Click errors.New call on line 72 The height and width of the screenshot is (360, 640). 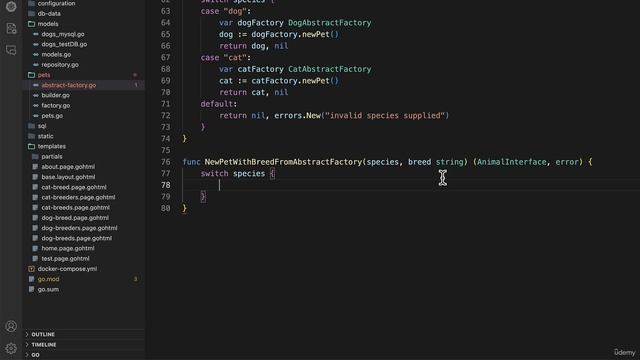click(297, 116)
